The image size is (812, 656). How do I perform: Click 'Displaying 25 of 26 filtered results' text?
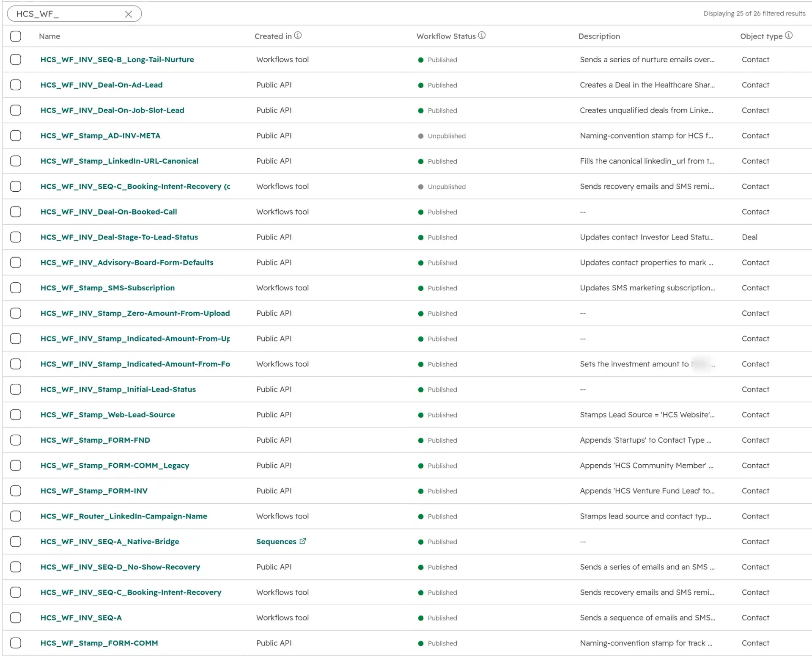754,14
